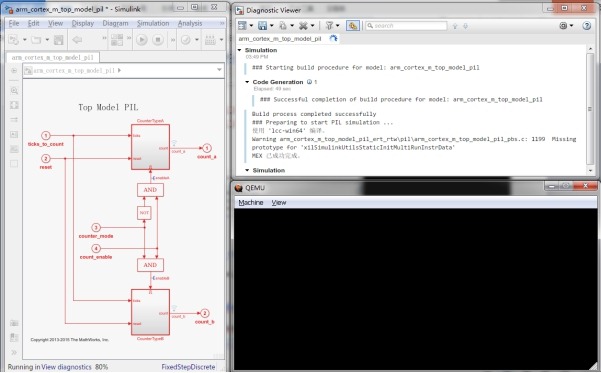Show hidden menus via menu bar chevron
601x373 pixels.
222,23
